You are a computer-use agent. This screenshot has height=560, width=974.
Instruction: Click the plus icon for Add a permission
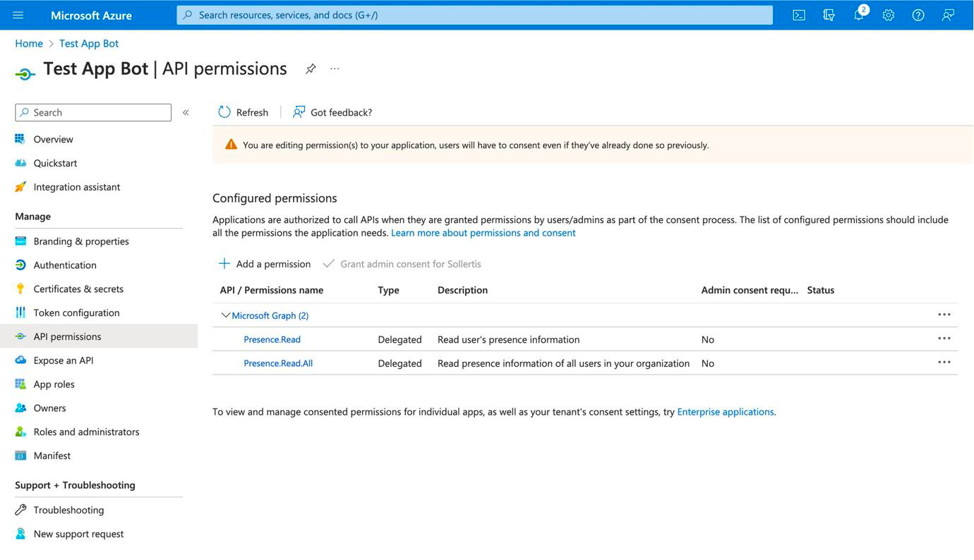tap(224, 263)
